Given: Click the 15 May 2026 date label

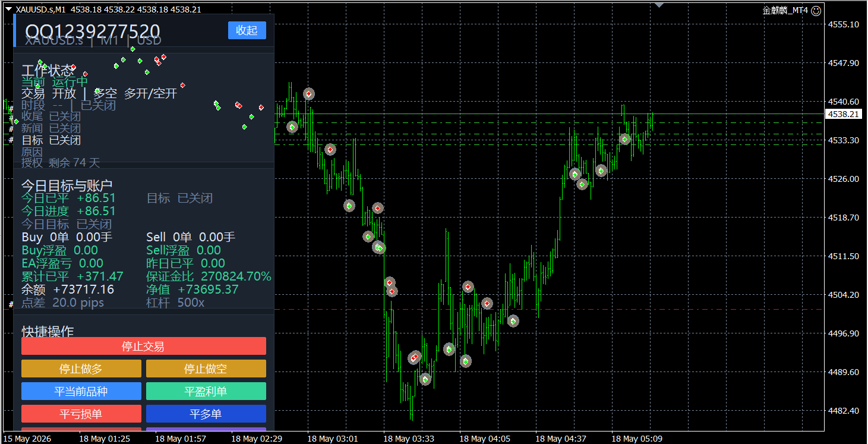Looking at the screenshot, I should coord(27,439).
